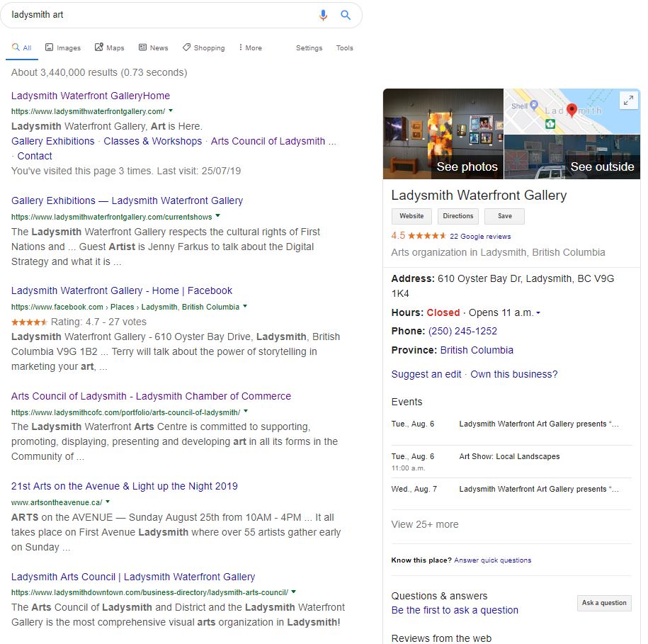
Task: Select the All results tab
Action: [x=22, y=48]
